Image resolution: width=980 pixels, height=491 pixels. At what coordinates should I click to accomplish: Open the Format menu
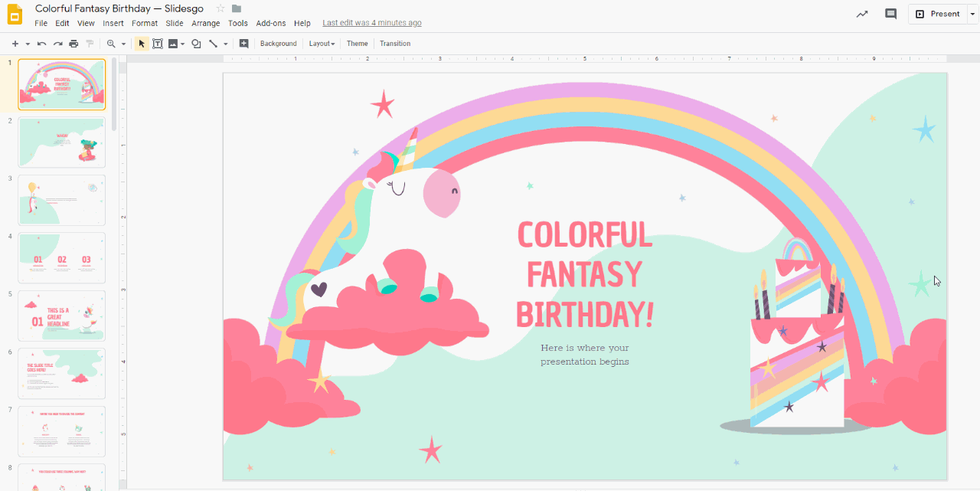point(145,23)
